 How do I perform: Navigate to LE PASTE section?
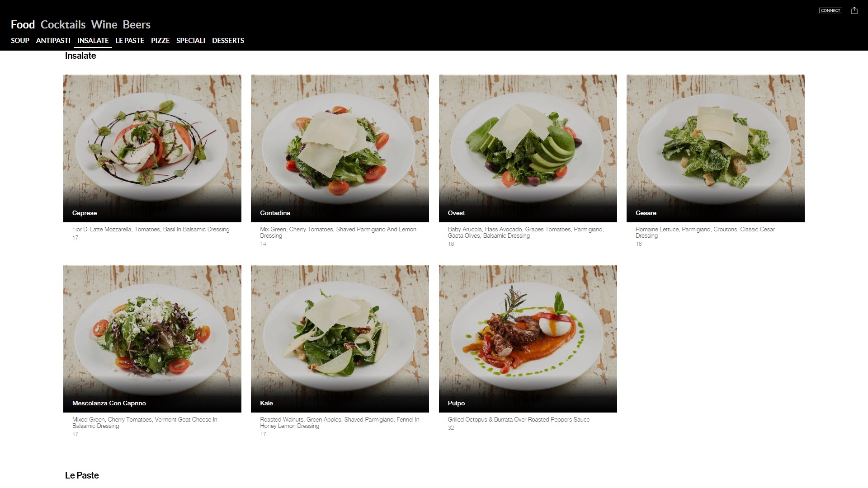point(130,40)
